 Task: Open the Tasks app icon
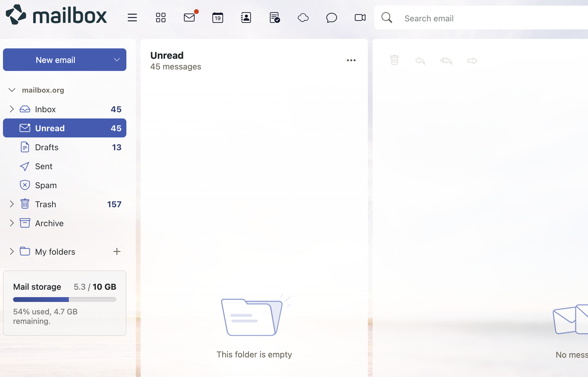pyautogui.click(x=274, y=18)
